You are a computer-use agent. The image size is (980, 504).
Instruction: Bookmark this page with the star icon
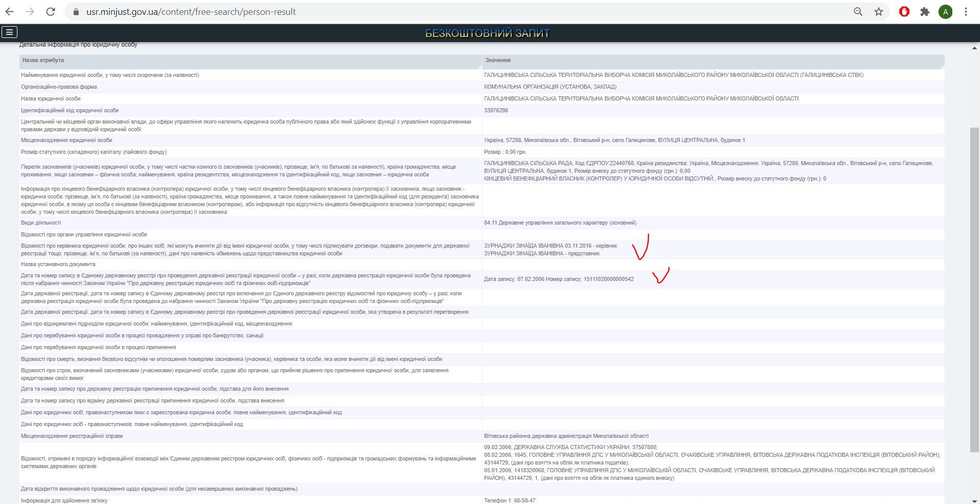tap(878, 11)
